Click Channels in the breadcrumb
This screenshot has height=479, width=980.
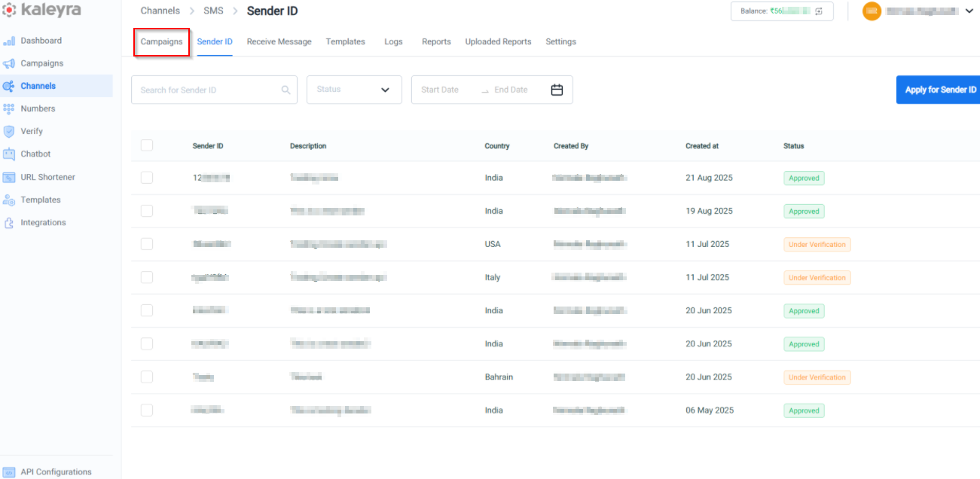click(160, 11)
